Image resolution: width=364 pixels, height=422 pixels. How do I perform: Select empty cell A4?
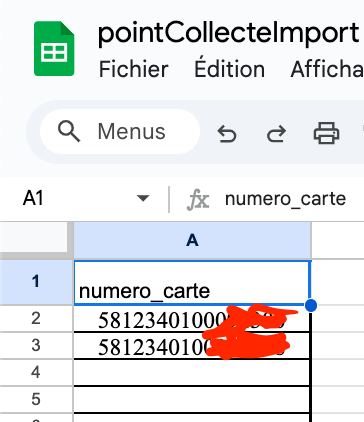pos(192,373)
